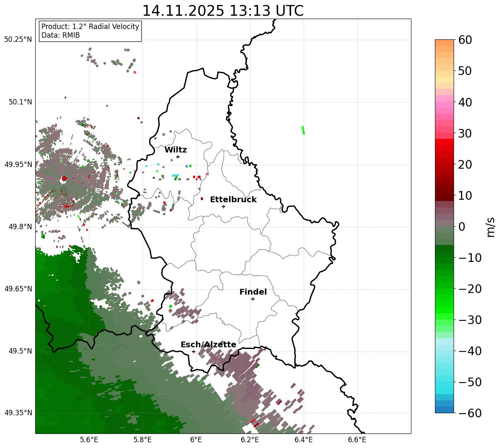
Task: Click the 5.8°E longitude label
Action: pos(143,440)
